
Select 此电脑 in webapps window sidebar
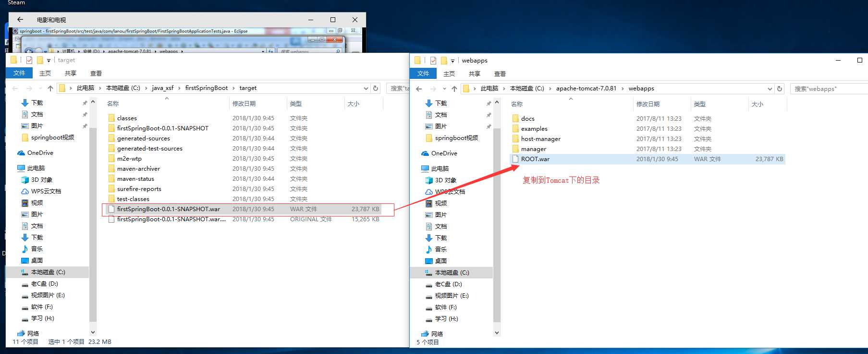pos(435,169)
